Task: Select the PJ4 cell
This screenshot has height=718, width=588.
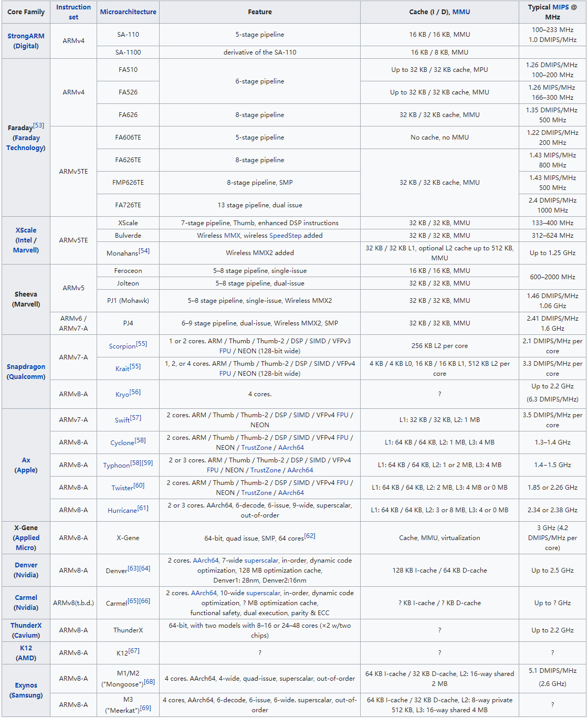Action: pyautogui.click(x=128, y=323)
